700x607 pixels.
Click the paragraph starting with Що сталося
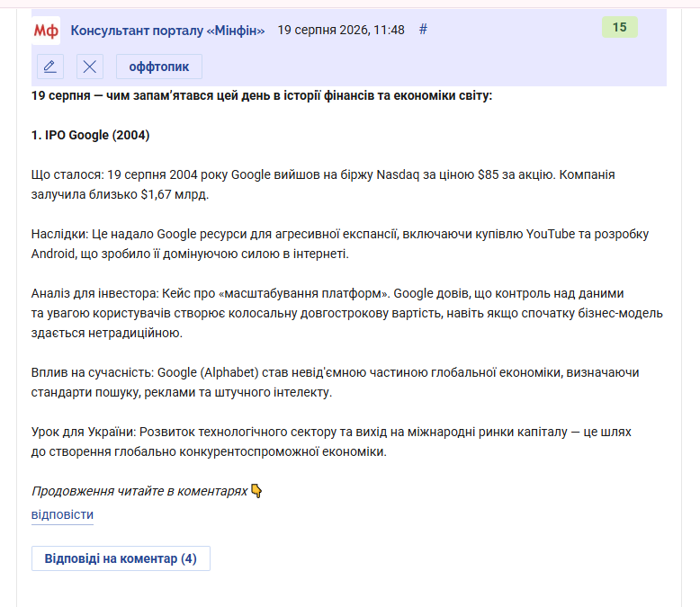point(323,184)
